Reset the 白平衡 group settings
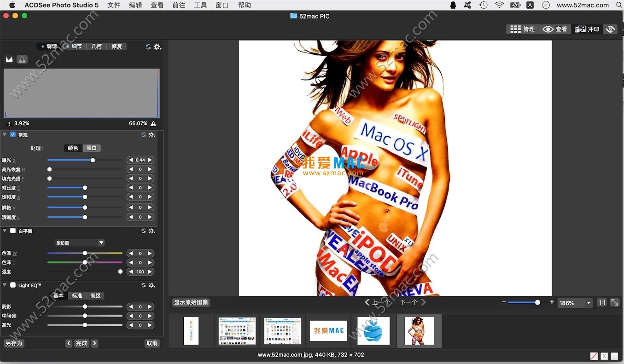Viewport: 624px width, 364px height. 144,231
